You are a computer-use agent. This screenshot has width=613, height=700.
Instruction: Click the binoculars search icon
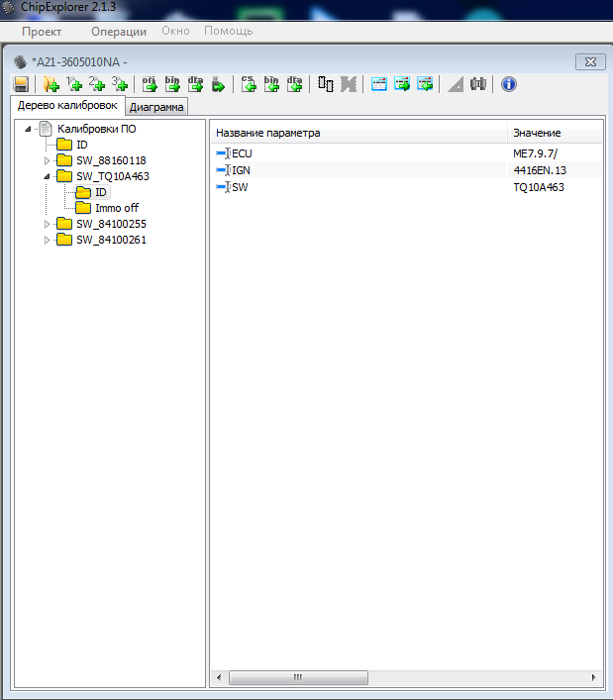478,84
